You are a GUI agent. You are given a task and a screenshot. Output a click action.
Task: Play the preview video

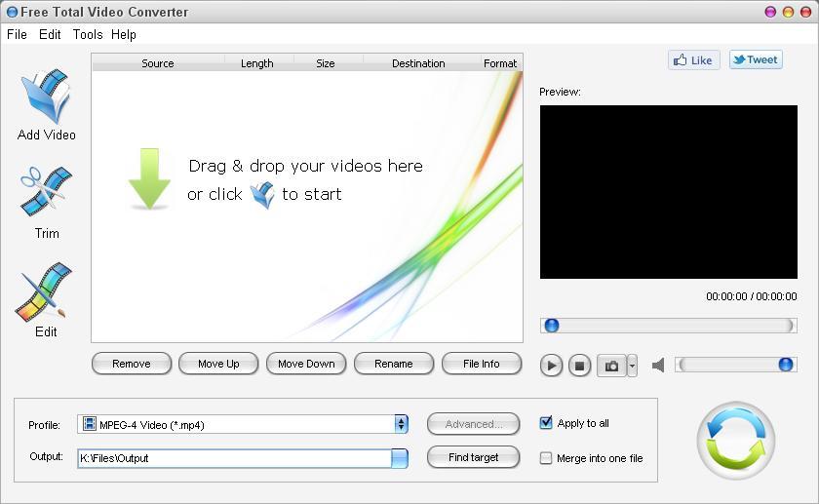click(551, 366)
